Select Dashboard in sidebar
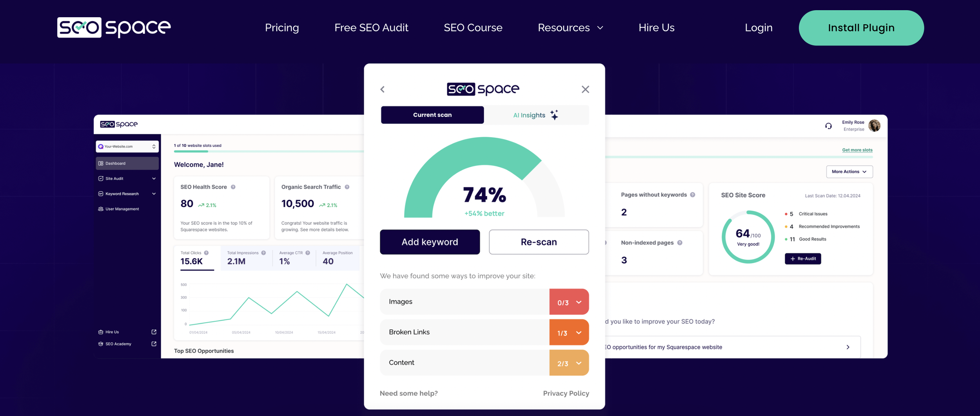Image resolution: width=980 pixels, height=416 pixels. (127, 163)
